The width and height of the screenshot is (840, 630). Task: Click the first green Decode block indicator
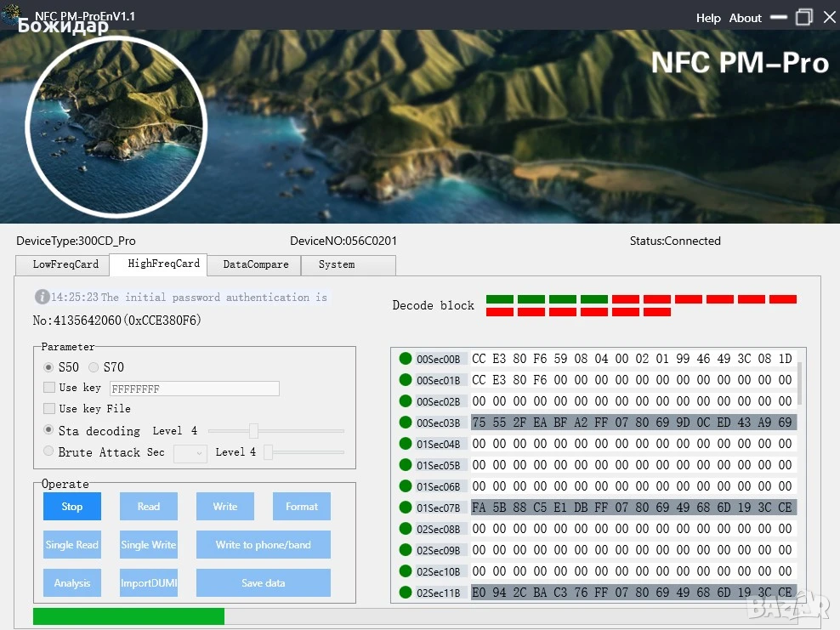(x=499, y=299)
